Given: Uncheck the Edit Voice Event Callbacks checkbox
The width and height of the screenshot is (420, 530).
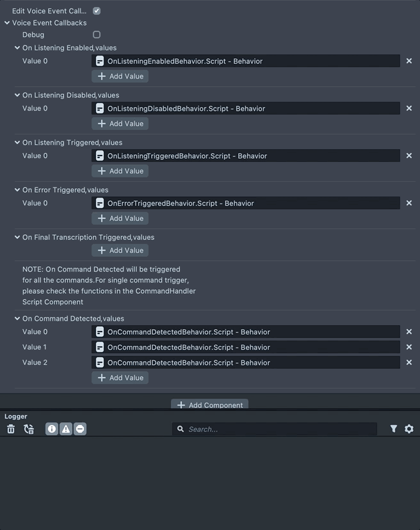Looking at the screenshot, I should point(97,11).
